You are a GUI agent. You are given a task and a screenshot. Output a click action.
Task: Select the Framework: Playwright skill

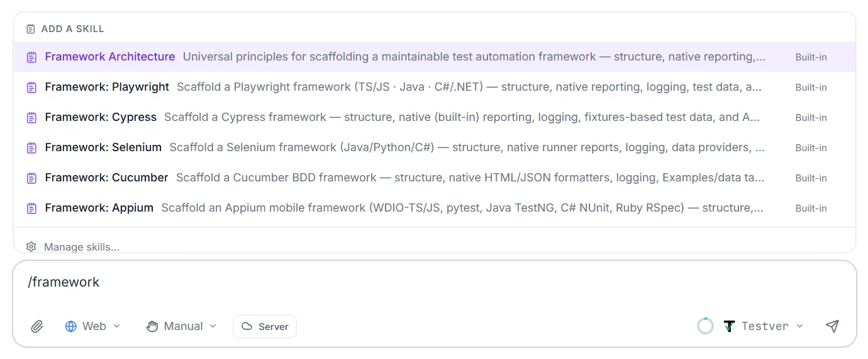pyautogui.click(x=435, y=87)
